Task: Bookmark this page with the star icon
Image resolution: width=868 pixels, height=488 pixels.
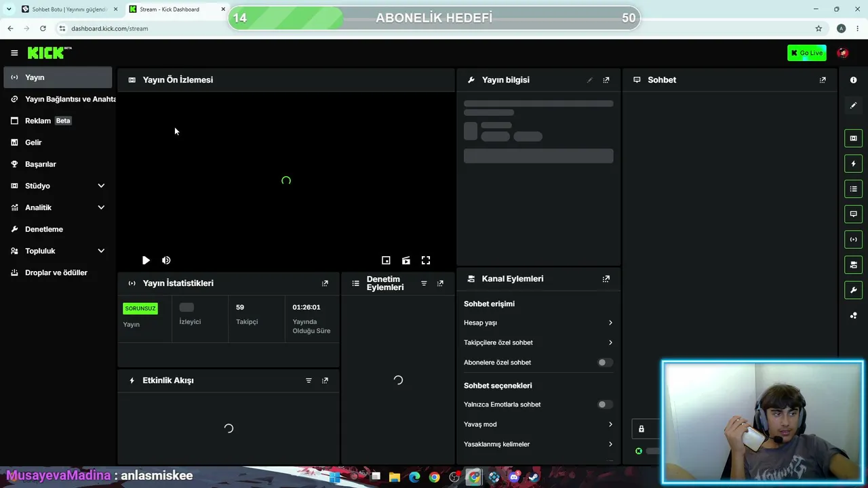Action: coord(818,28)
